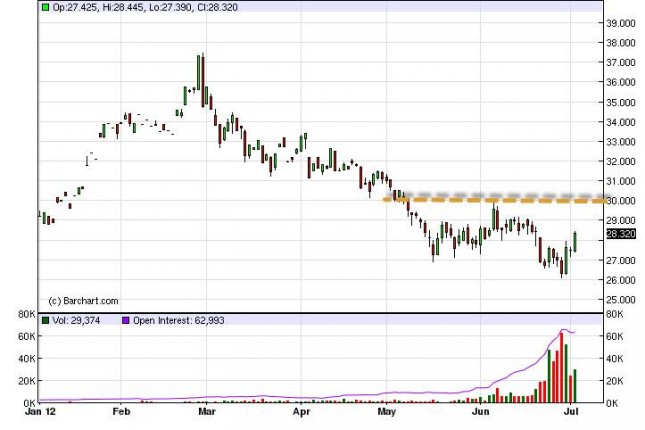The height and width of the screenshot is (430, 645).
Task: Click the 'Apr' date axis label
Action: 301,411
